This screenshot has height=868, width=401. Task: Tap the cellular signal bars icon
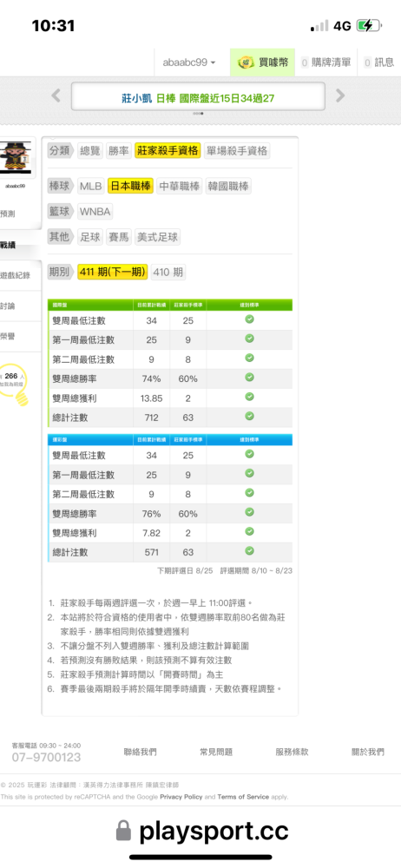click(x=319, y=26)
